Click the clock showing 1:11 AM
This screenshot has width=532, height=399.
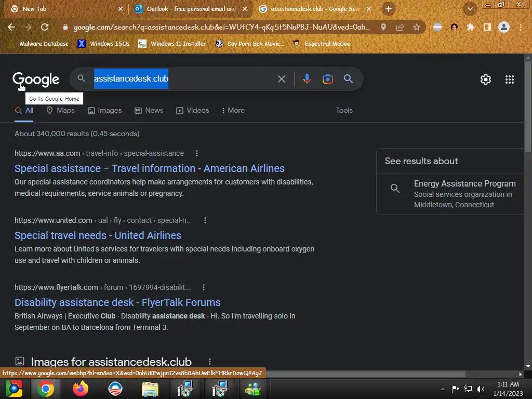click(508, 384)
